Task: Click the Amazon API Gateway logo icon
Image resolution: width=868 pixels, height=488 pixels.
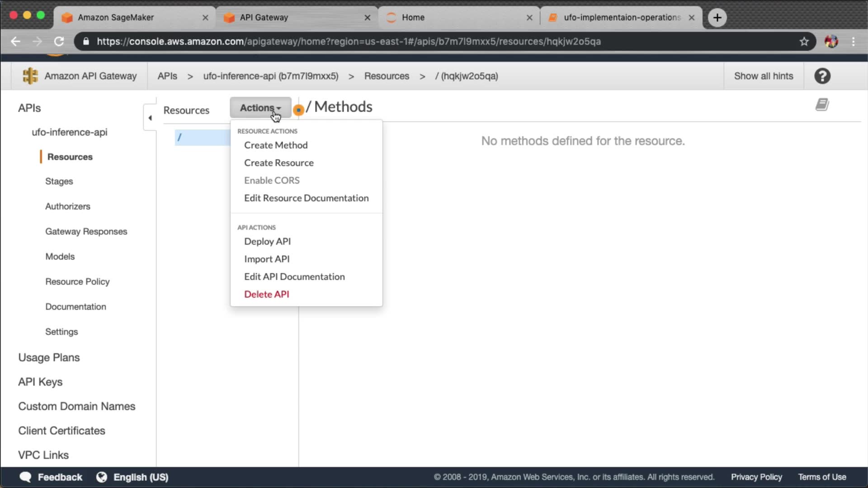Action: click(30, 76)
